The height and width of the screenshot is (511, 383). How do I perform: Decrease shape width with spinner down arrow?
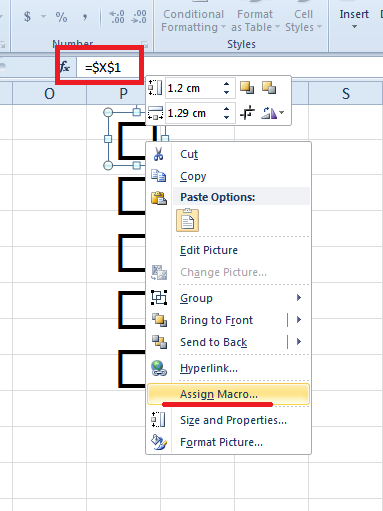227,117
